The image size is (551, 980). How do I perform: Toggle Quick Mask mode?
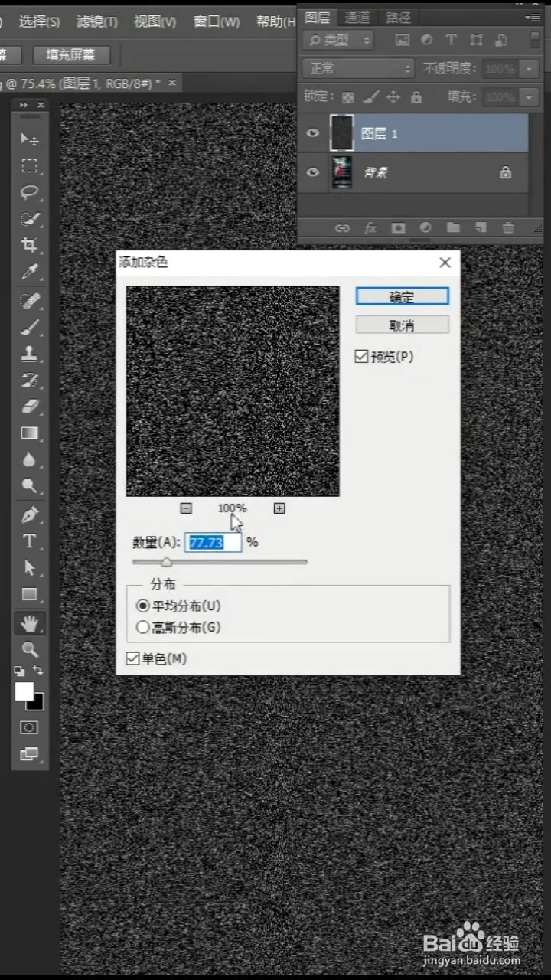29,727
